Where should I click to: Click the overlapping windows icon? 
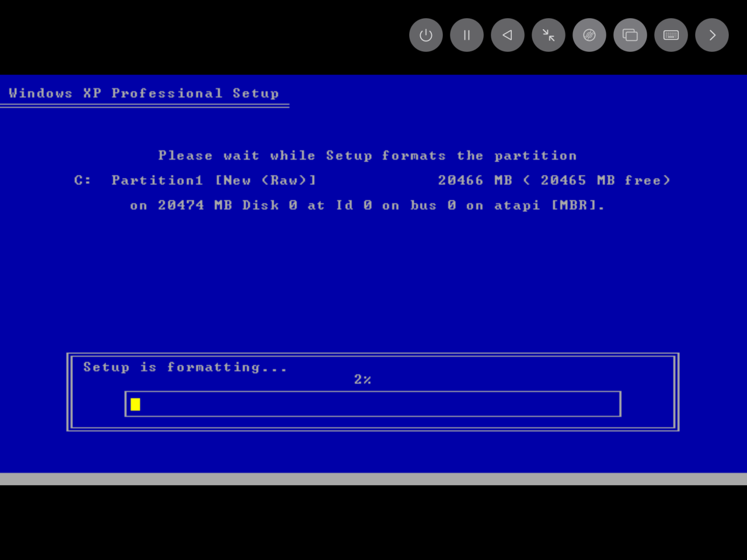click(x=630, y=35)
